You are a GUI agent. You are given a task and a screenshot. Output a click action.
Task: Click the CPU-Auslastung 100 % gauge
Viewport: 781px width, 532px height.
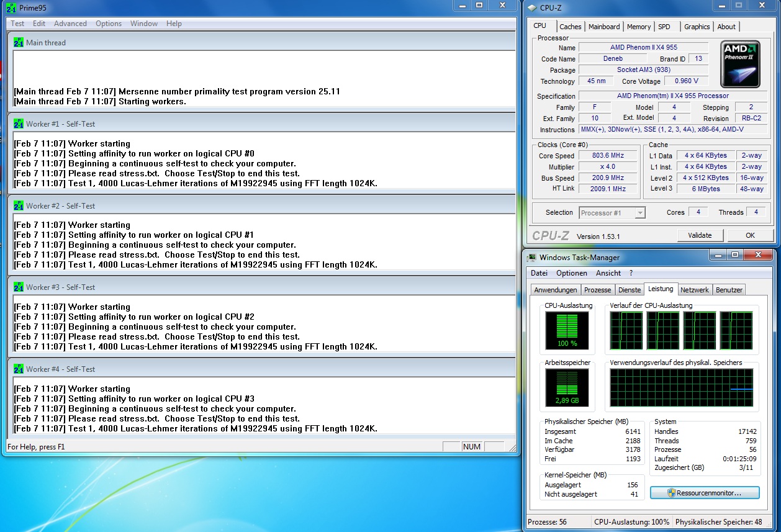[567, 330]
